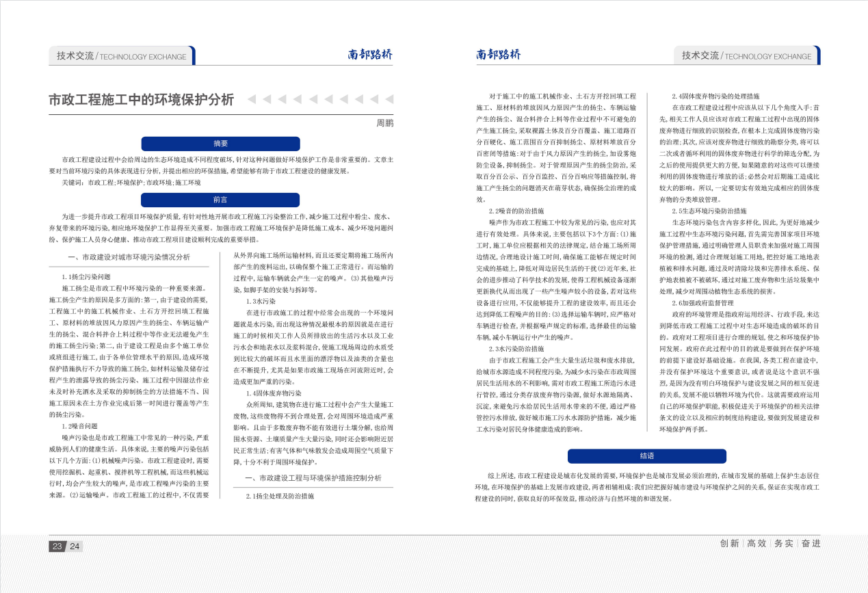Click footer slogan word 高效
Viewport: 868px width, 593px height.
(757, 544)
